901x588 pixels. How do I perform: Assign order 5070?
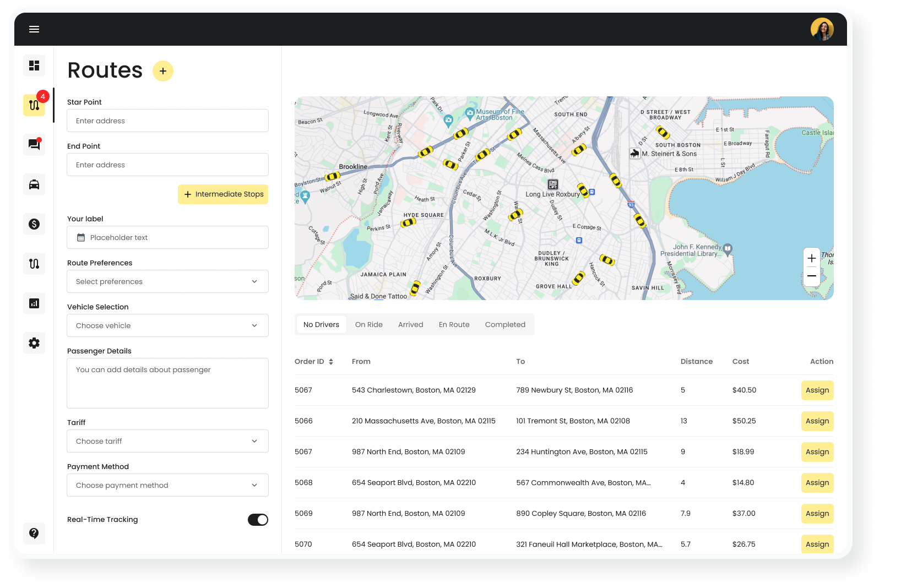click(817, 545)
